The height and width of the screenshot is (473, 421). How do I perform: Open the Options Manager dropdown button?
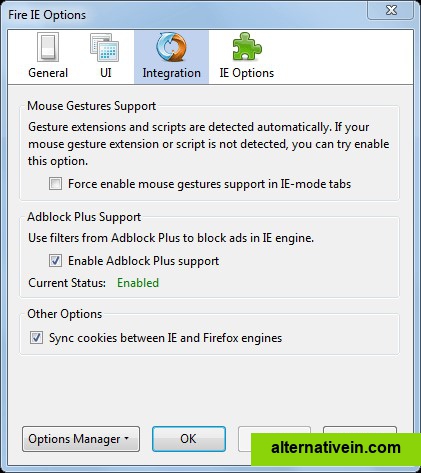click(81, 439)
